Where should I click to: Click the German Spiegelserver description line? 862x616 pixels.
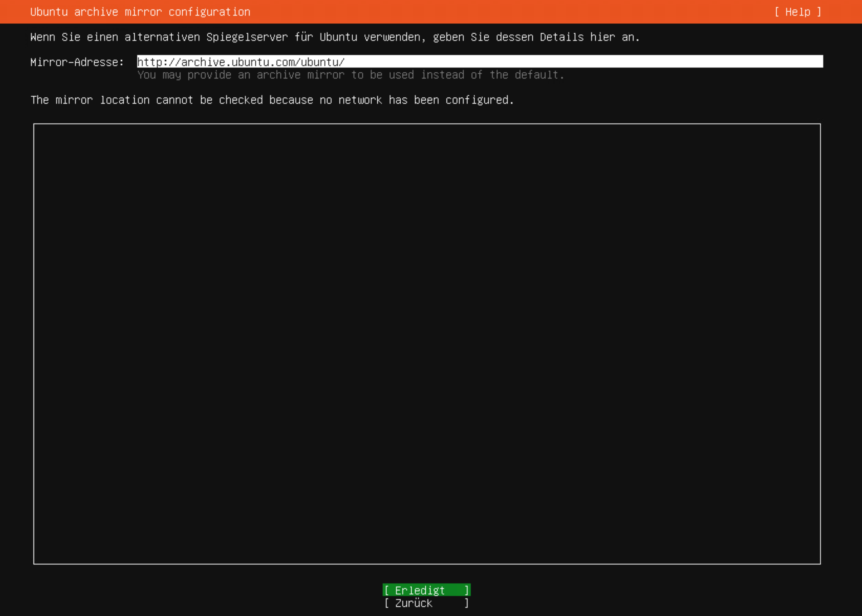click(x=335, y=37)
